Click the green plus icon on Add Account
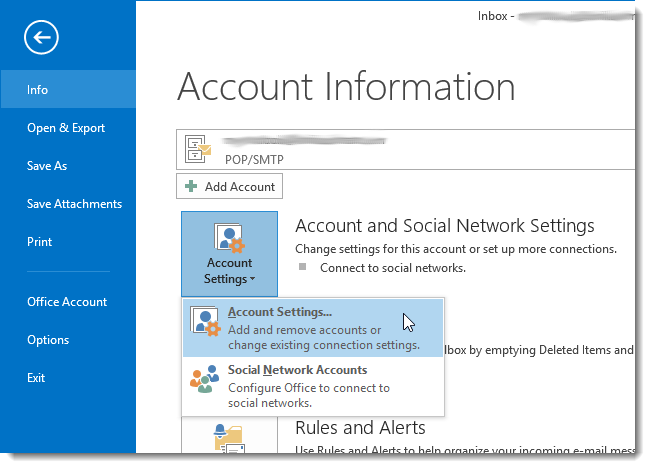The height and width of the screenshot is (468, 650). (x=191, y=187)
